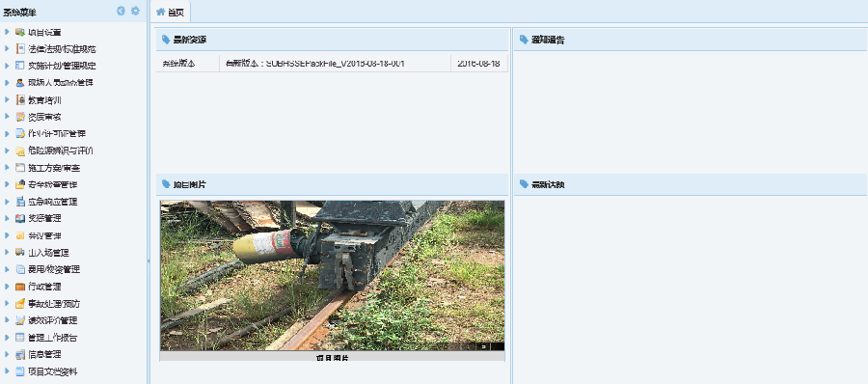Click the collapse arrow icon in 系统菜单 header
Screen dimensions: 868x384
click(122, 11)
